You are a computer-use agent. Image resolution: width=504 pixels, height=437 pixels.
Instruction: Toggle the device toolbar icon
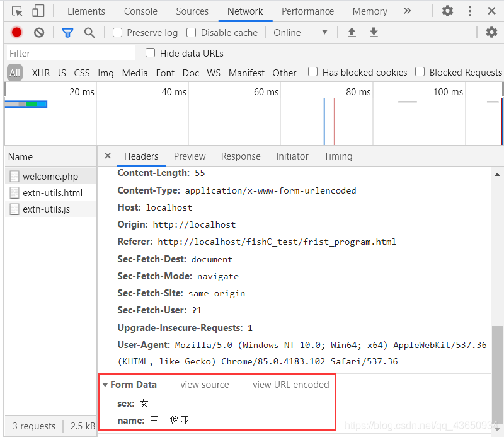38,11
